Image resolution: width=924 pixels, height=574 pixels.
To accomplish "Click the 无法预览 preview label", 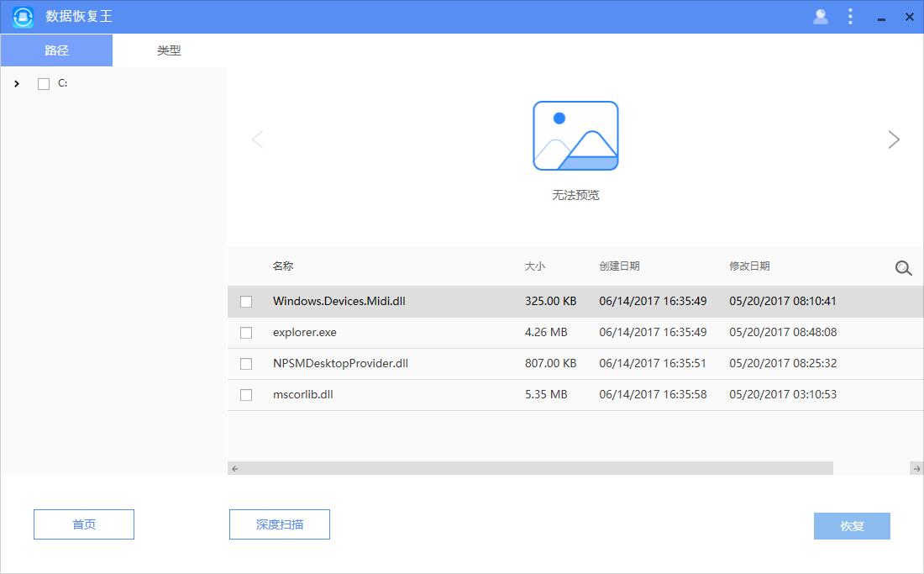I will click(x=575, y=195).
